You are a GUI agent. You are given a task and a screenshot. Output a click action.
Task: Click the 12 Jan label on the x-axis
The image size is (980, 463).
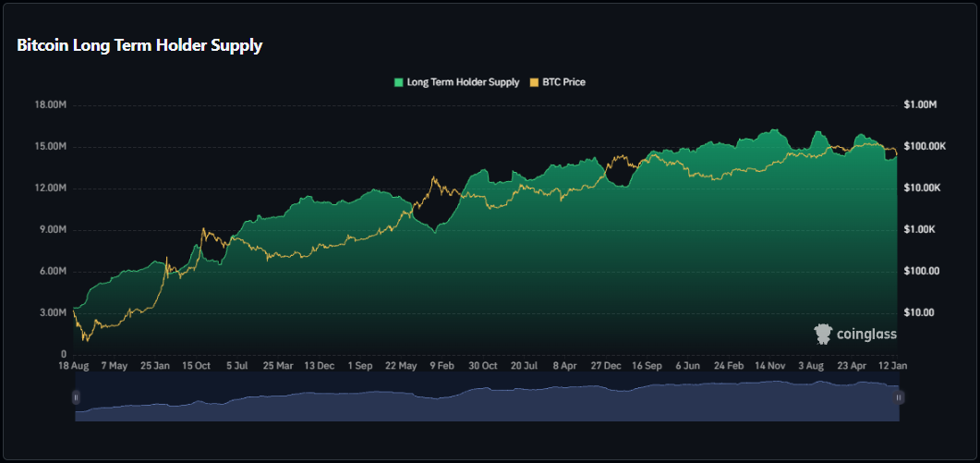point(891,366)
